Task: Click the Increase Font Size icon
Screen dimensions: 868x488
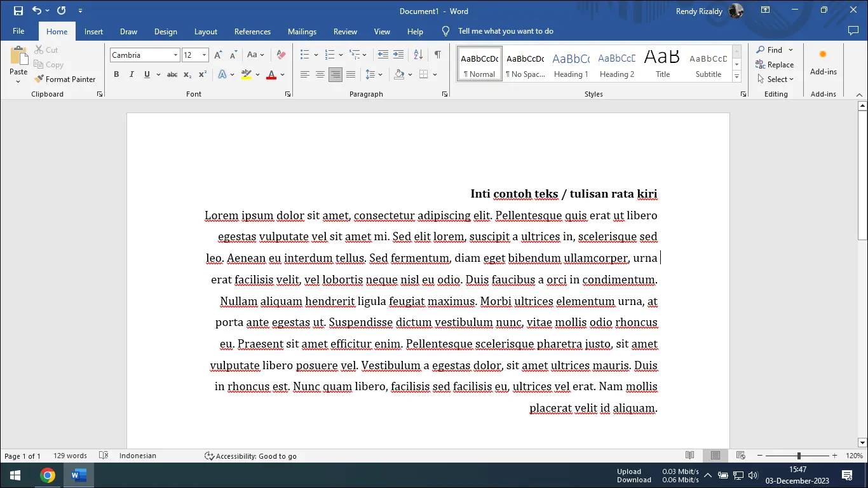Action: click(217, 55)
